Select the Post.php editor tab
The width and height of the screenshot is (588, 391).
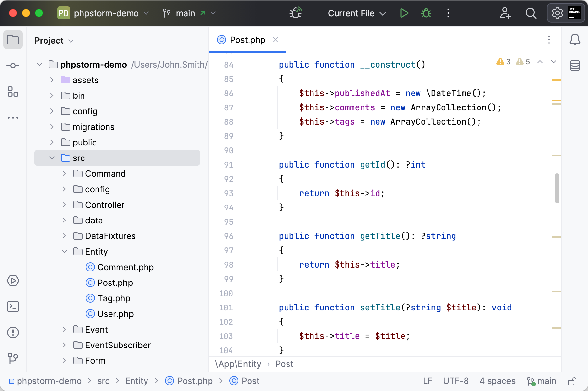(x=247, y=40)
